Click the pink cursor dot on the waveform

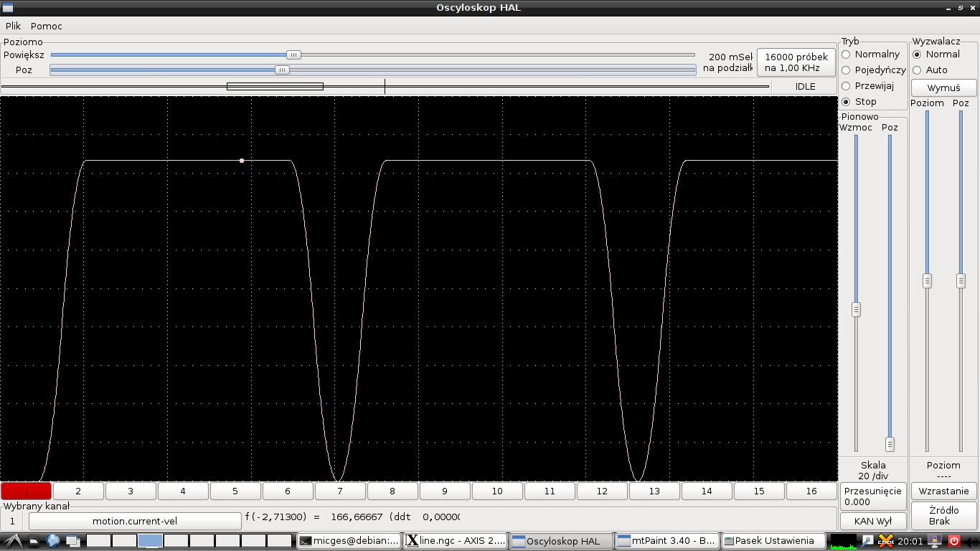point(242,161)
